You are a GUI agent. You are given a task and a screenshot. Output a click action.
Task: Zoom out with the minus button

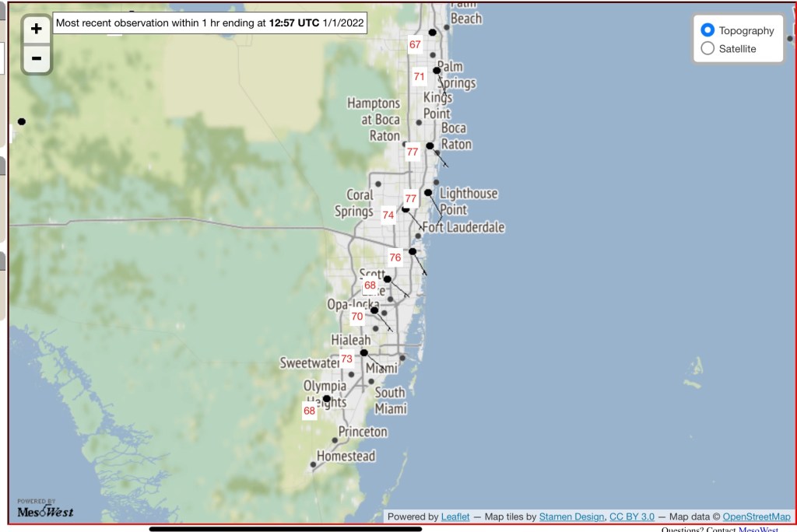tap(36, 58)
